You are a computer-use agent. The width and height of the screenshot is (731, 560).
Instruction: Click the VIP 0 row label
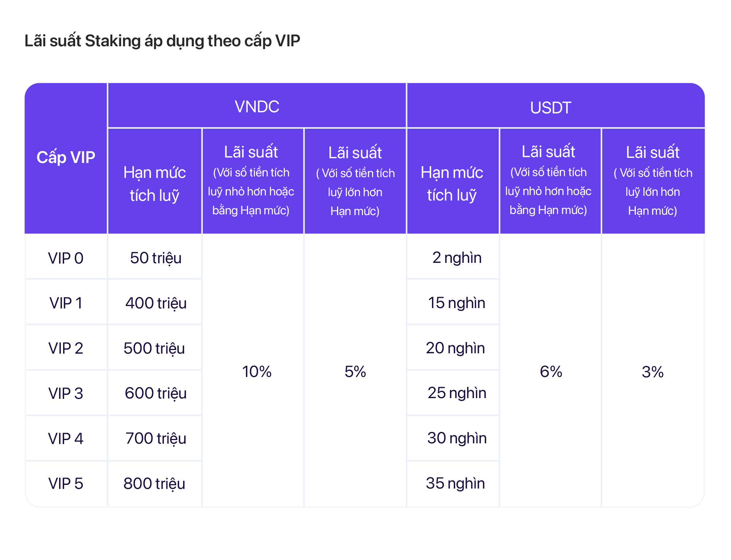pos(66,258)
